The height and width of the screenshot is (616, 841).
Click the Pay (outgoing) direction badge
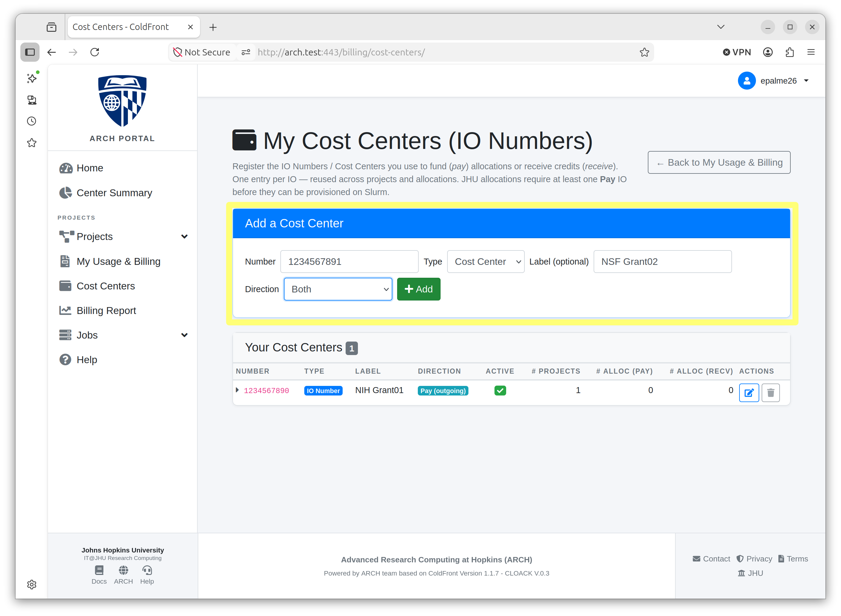pyautogui.click(x=443, y=390)
